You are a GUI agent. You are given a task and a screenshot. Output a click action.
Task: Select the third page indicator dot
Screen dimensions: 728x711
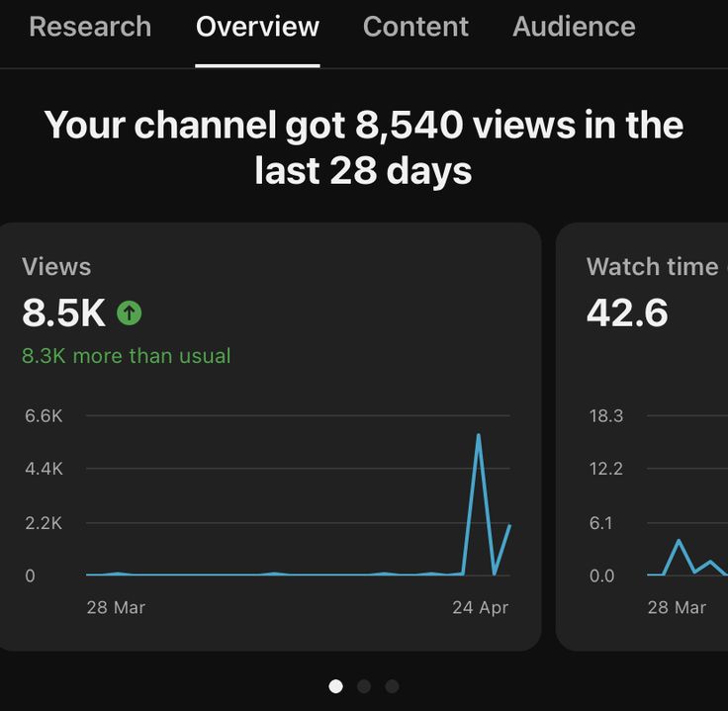pos(392,686)
